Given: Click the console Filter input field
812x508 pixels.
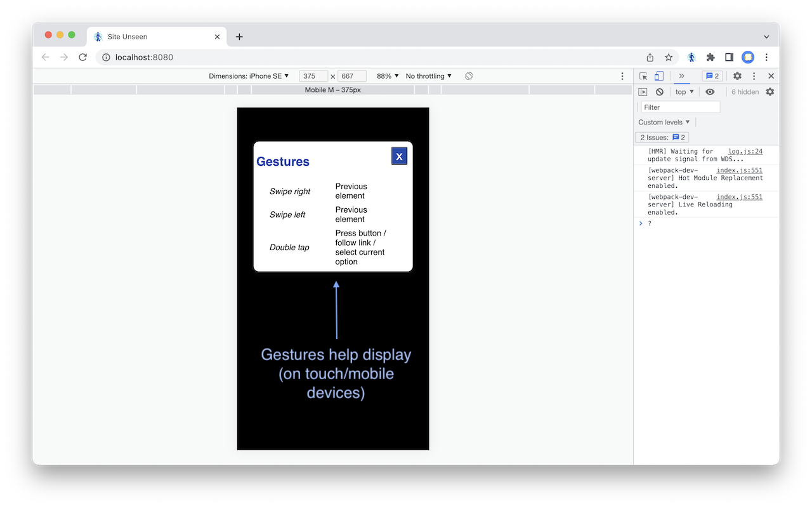Looking at the screenshot, I should (x=680, y=107).
